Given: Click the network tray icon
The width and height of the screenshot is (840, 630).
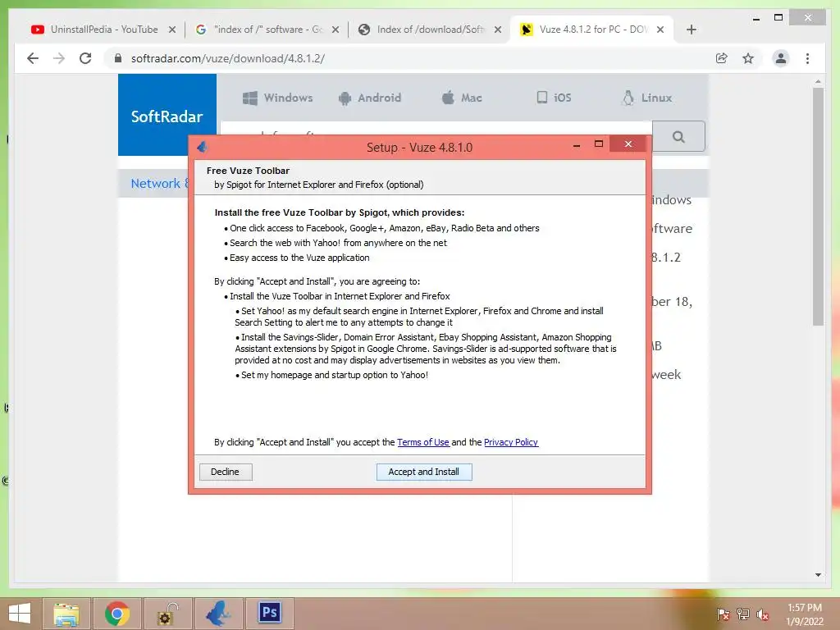Looking at the screenshot, I should pos(742,614).
